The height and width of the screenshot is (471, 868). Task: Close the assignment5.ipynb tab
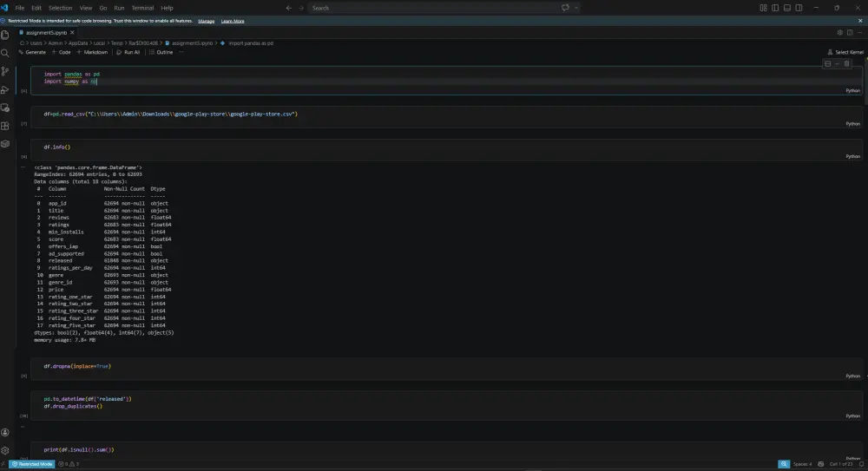[x=72, y=33]
